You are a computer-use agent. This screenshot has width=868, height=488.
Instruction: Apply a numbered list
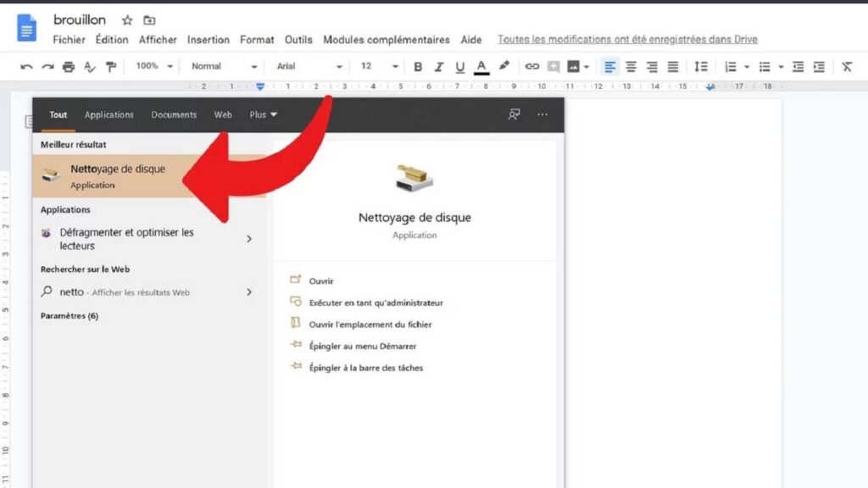(731, 67)
